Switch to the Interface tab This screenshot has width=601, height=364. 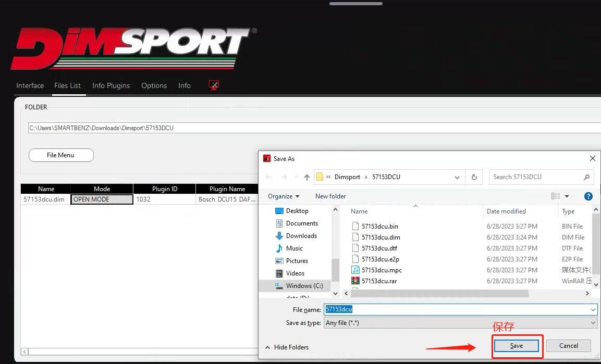point(30,85)
